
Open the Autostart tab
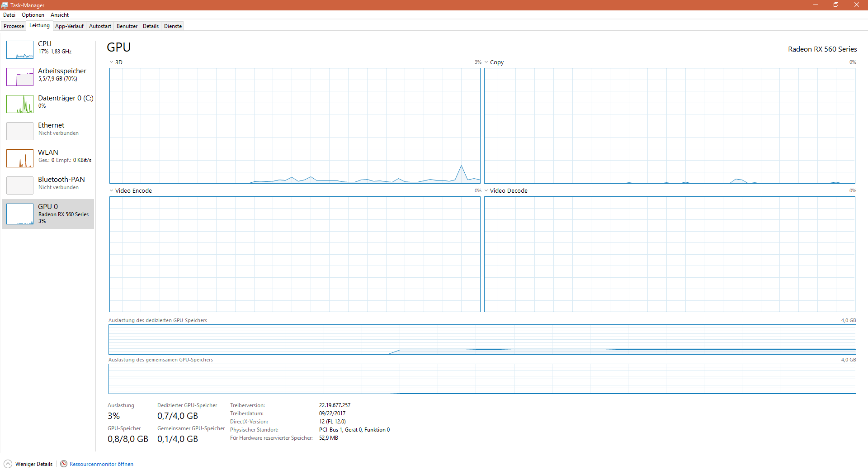point(100,26)
